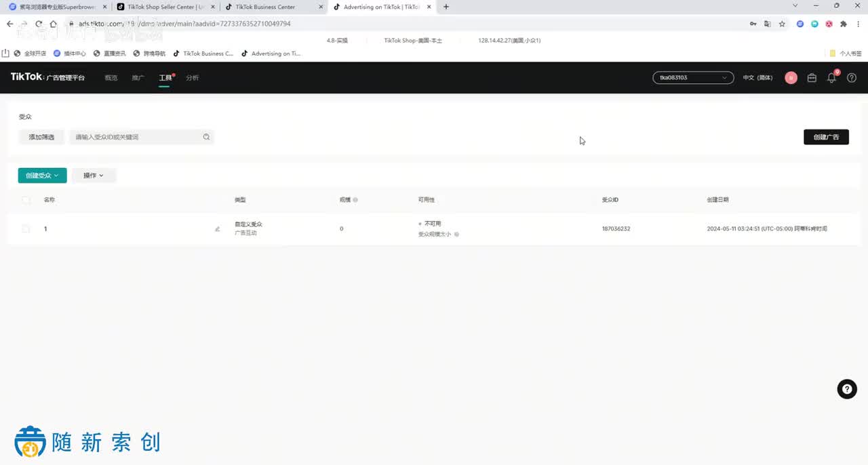The height and width of the screenshot is (465, 868).
Task: Switch to the Superbrowser tab
Action: pos(58,7)
